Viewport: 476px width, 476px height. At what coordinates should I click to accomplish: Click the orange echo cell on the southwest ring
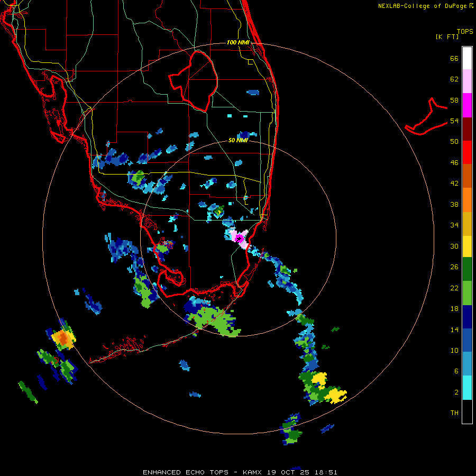pos(62,338)
